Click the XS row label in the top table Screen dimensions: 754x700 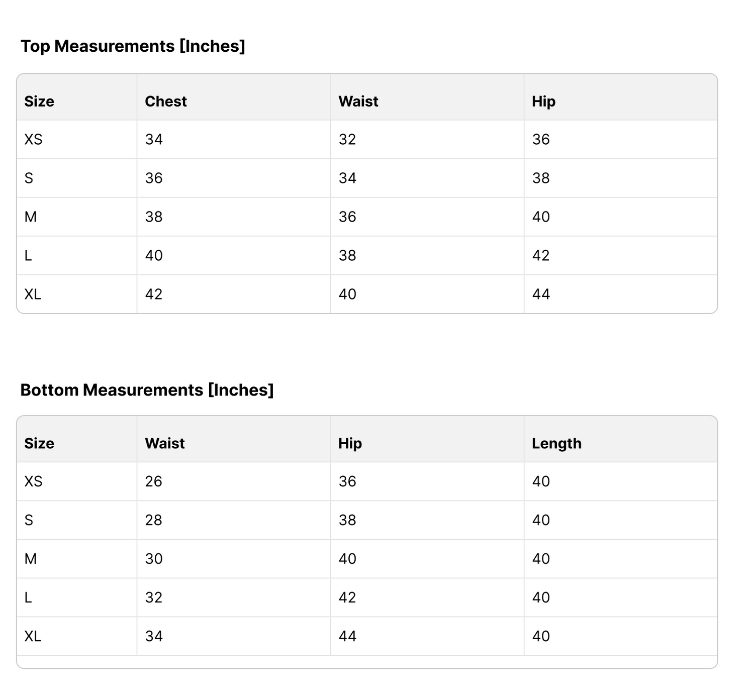pyautogui.click(x=33, y=140)
